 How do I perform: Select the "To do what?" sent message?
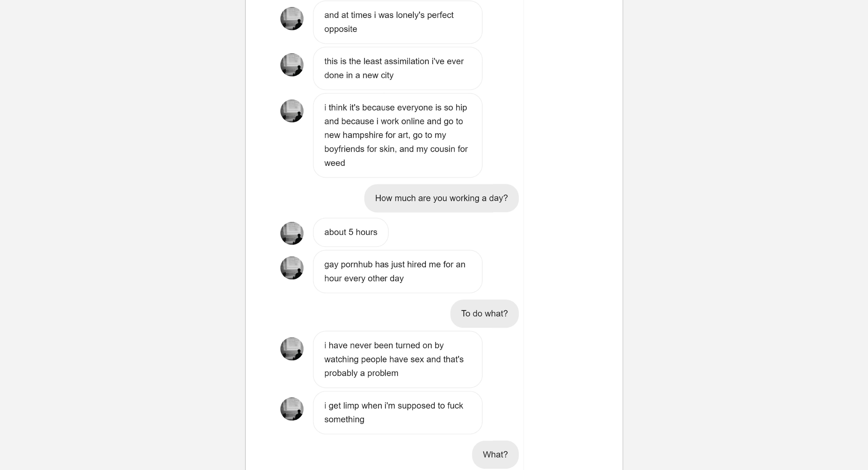(484, 314)
